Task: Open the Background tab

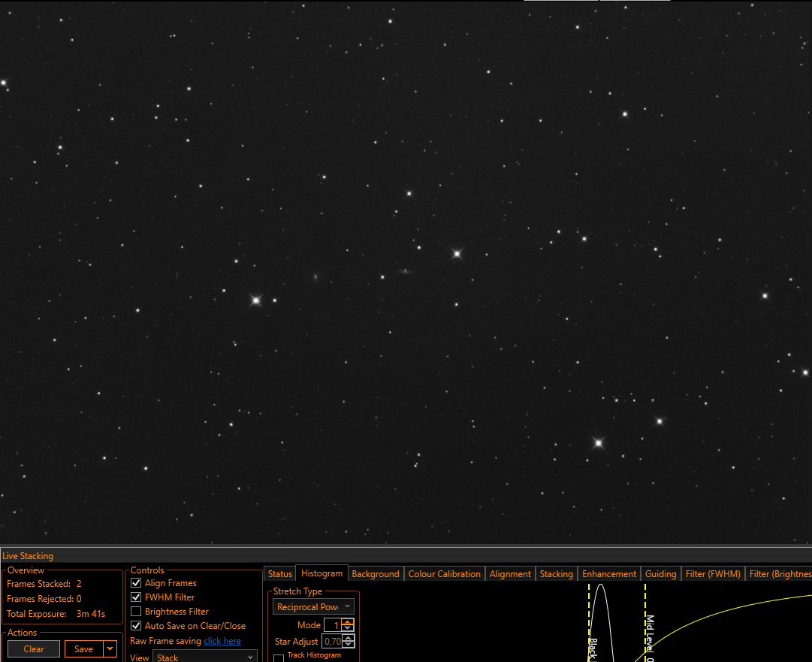Action: pos(376,574)
